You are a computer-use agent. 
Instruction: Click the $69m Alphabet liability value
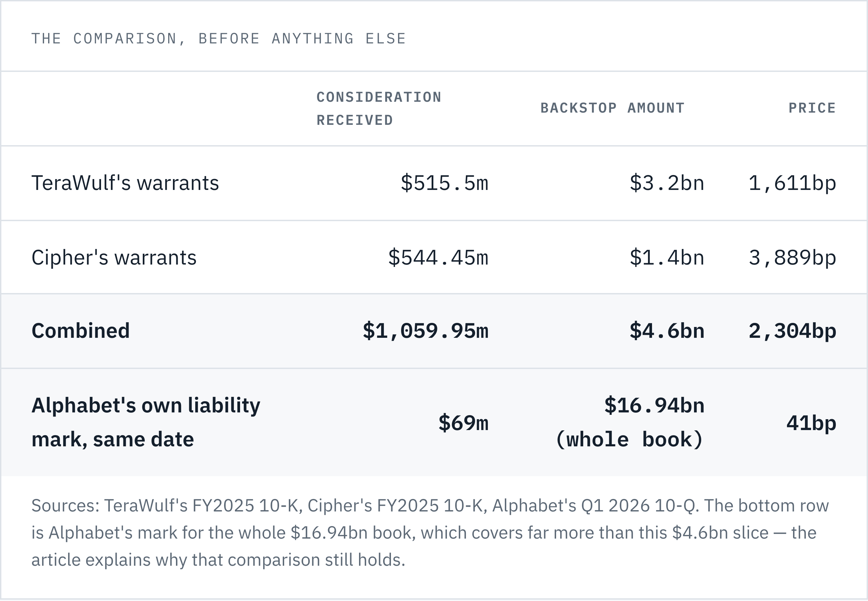click(463, 423)
